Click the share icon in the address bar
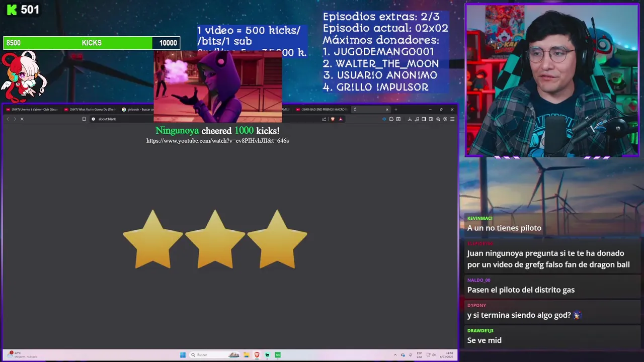Screen dimensions: 644x362 pyautogui.click(x=324, y=119)
